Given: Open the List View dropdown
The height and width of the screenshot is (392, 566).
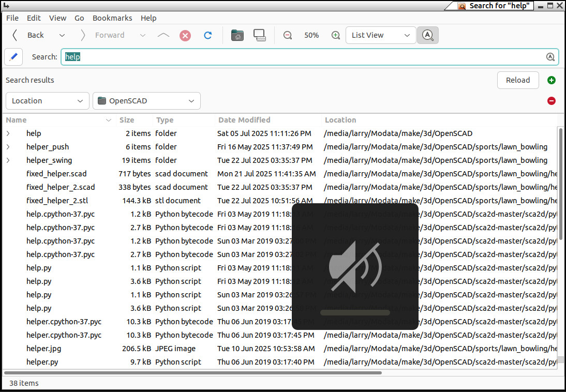Looking at the screenshot, I should [x=381, y=35].
